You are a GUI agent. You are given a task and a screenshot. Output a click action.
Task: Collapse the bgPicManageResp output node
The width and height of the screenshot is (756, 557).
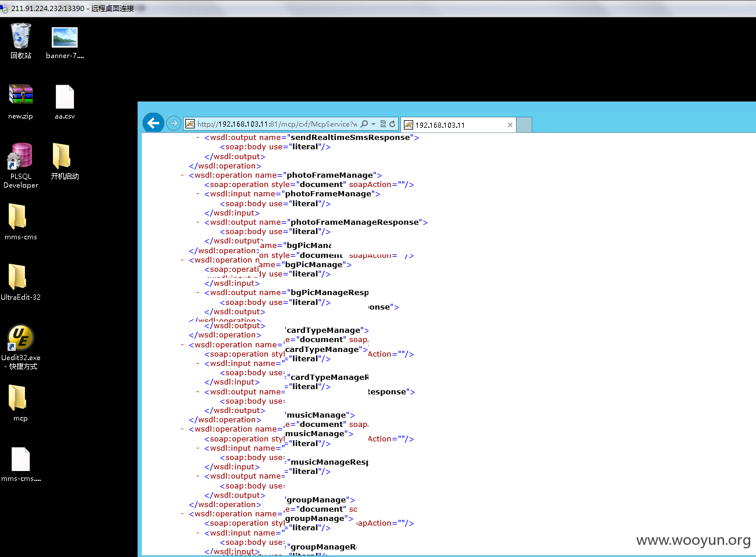(x=198, y=293)
